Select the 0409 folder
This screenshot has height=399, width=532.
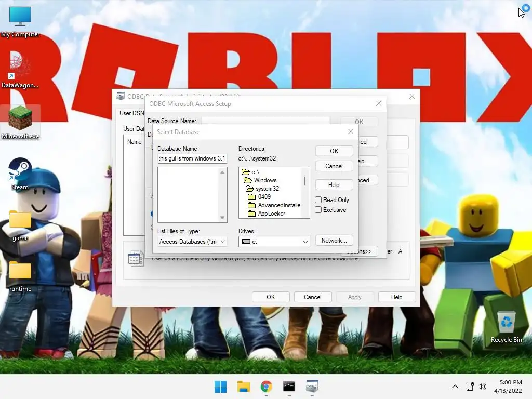(x=259, y=197)
